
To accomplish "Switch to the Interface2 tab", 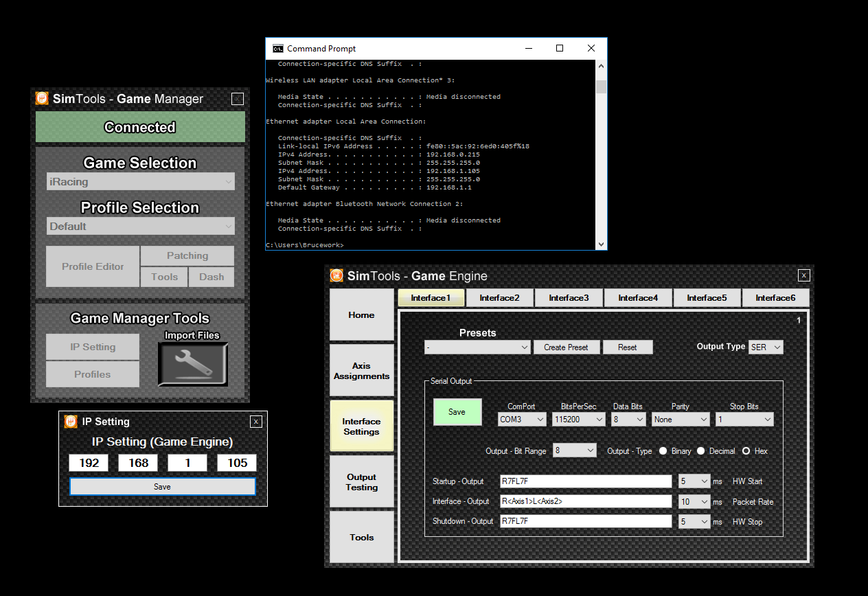I will (x=499, y=298).
